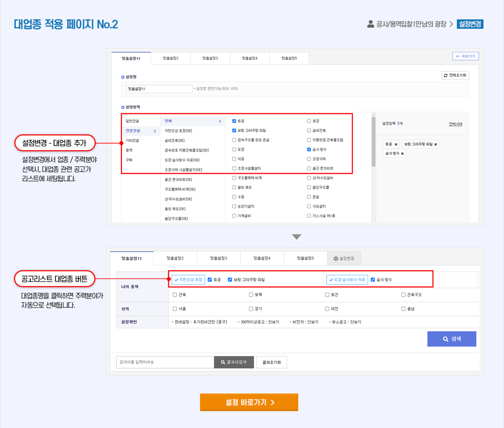Image resolution: width=504 pixels, height=428 pixels.
Task: Remove the 보링·그라우팅·파일 tag with its x
Action: tap(436, 145)
